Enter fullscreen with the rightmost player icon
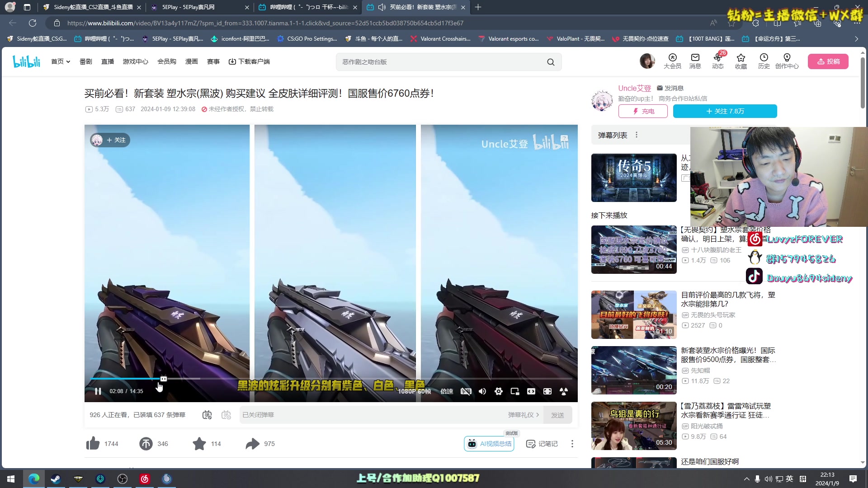868x488 pixels. (547, 391)
